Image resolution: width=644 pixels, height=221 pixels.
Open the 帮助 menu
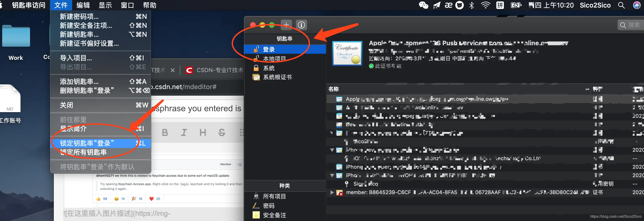click(x=150, y=5)
